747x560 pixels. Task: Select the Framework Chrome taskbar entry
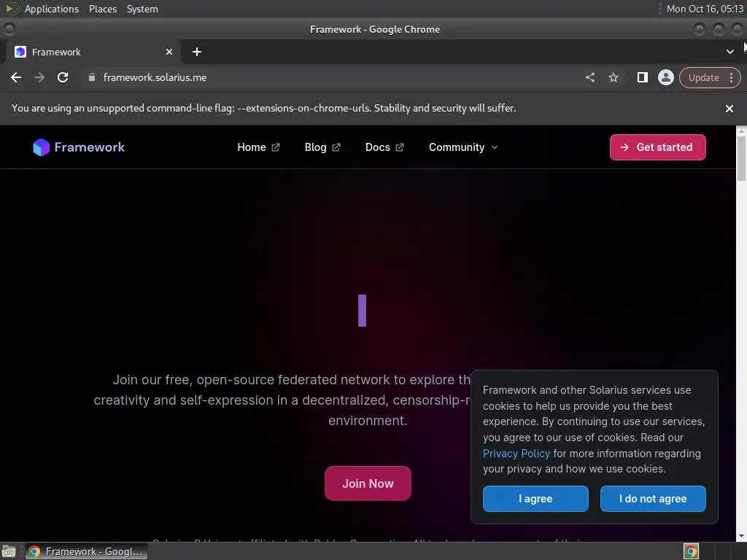[87, 551]
